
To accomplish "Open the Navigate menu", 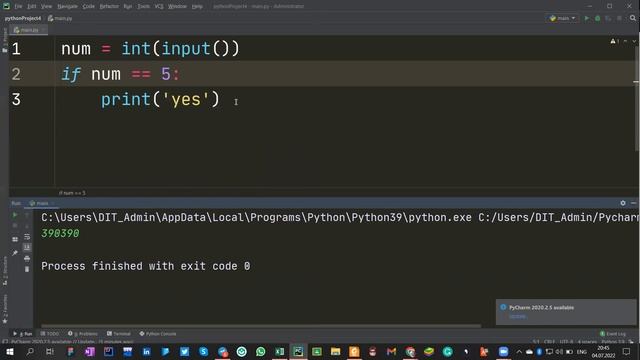I will [67, 6].
